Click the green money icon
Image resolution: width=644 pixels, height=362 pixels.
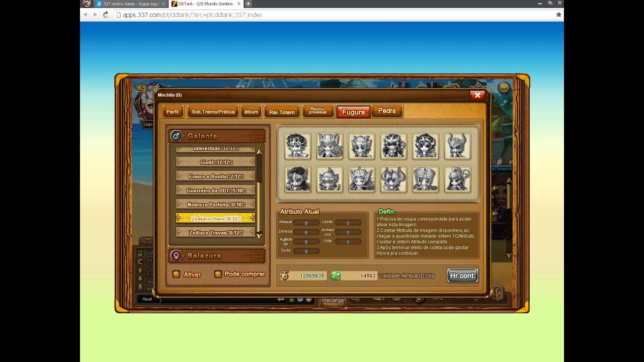point(336,276)
